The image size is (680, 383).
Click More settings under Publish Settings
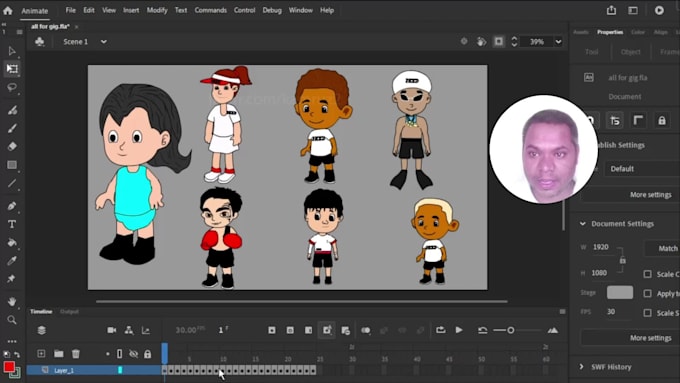651,195
